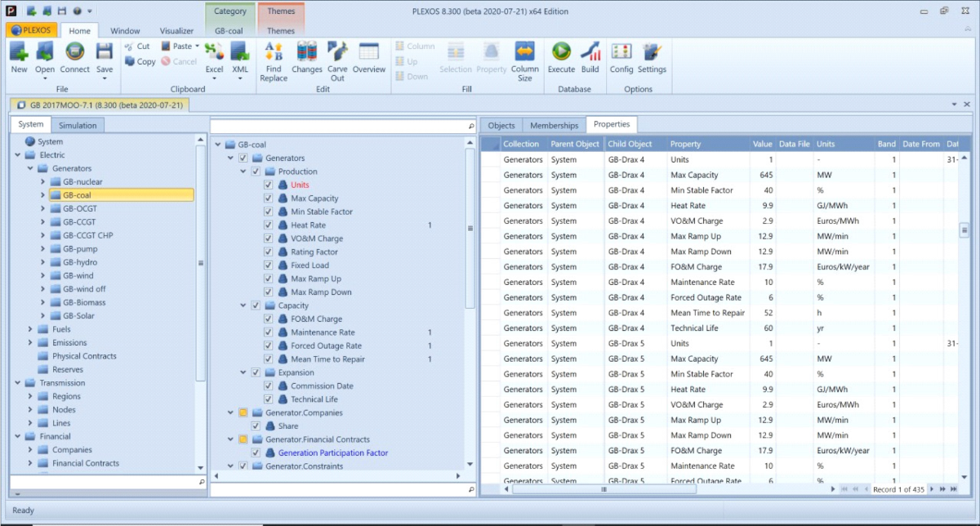
Task: Uncheck the Max Capacity property checkbox
Action: [x=269, y=198]
